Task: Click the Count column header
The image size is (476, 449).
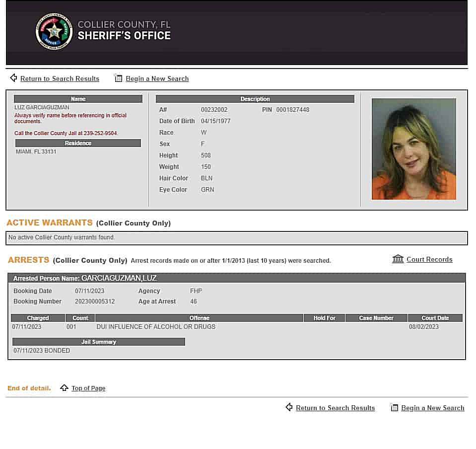Action: (x=80, y=318)
